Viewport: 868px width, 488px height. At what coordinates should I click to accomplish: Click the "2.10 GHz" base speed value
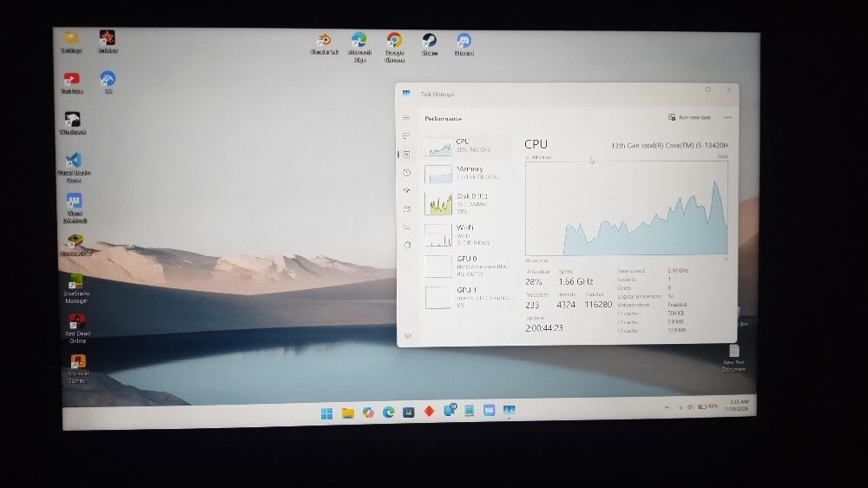pos(678,270)
